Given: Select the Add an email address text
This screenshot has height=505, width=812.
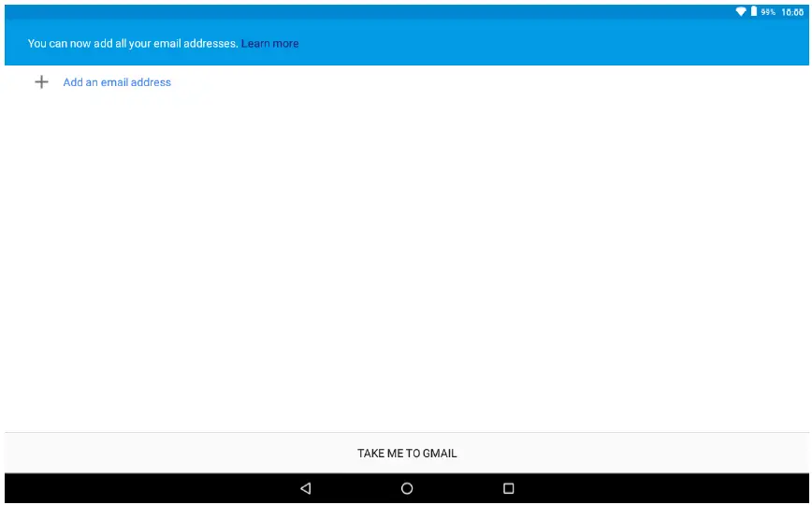Looking at the screenshot, I should click(117, 82).
